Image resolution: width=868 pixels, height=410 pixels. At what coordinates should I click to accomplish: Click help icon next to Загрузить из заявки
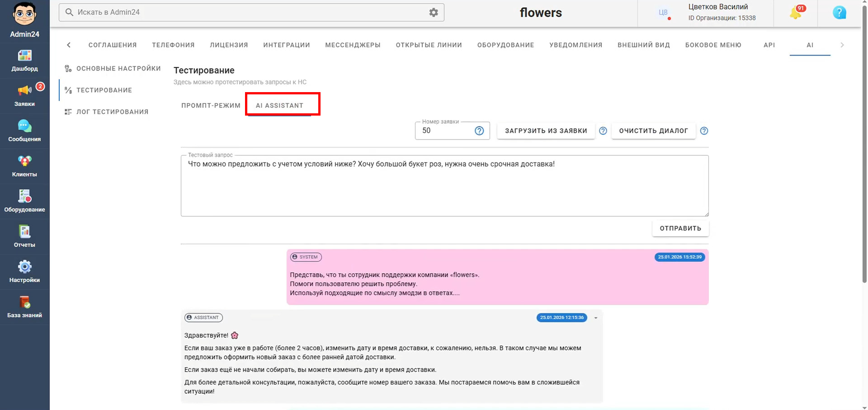(603, 131)
